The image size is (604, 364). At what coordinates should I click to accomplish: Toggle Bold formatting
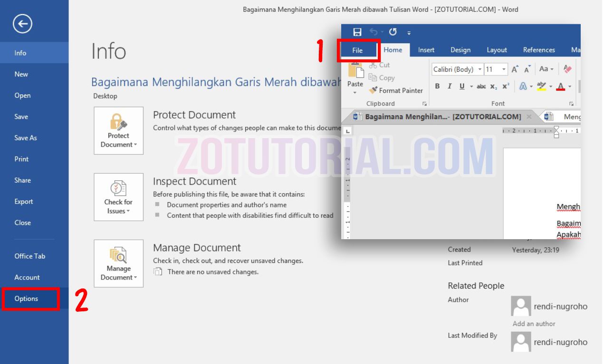tap(437, 86)
